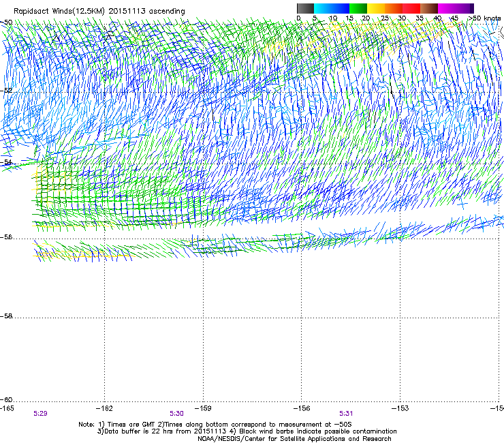The image size is (504, 443).
Task: Click the purple '5:29' time label
Action: (40, 414)
